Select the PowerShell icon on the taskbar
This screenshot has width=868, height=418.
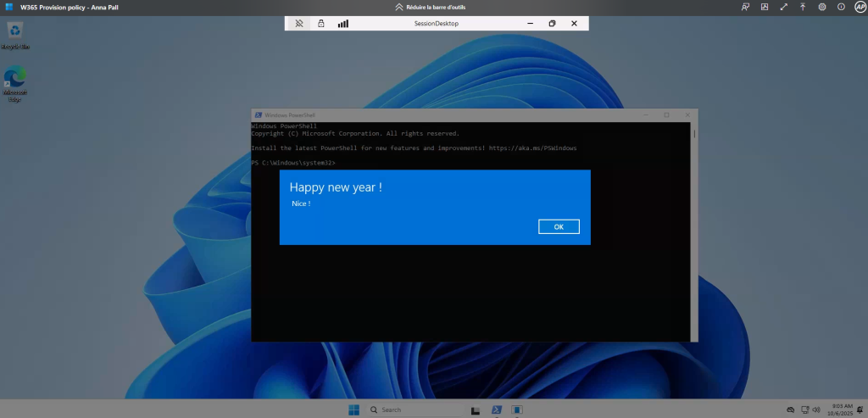(x=496, y=410)
